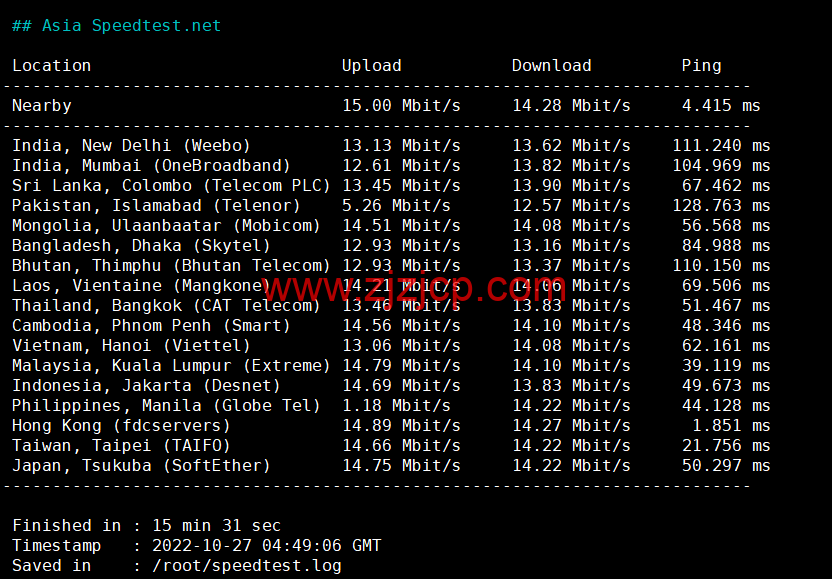The width and height of the screenshot is (832, 579).
Task: Select the Nearby row label
Action: 41,106
